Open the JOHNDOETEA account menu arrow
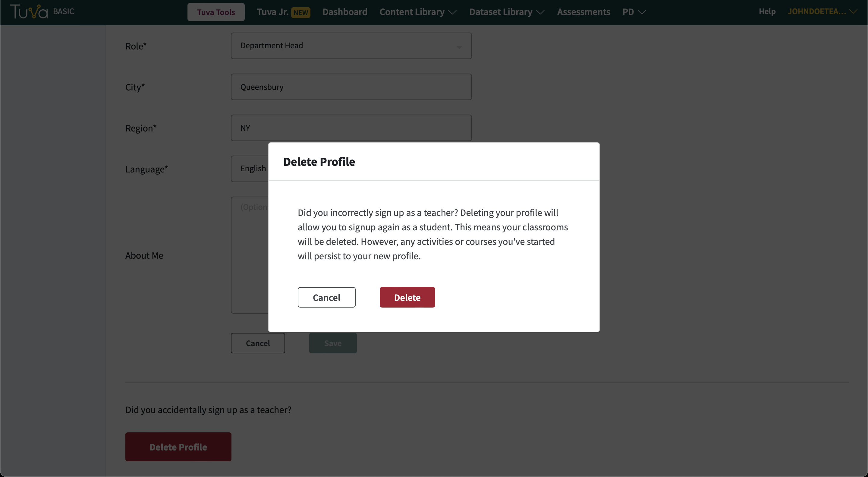868x477 pixels. click(x=853, y=11)
